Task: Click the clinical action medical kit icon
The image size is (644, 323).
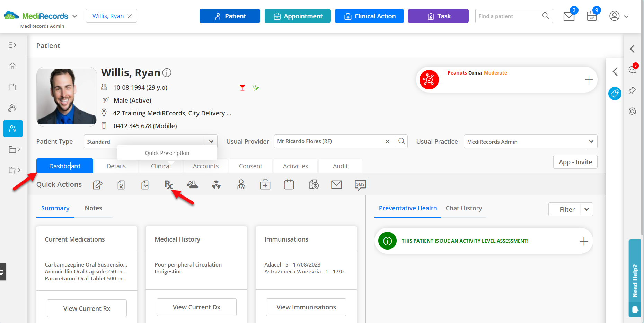Action: 265,185
